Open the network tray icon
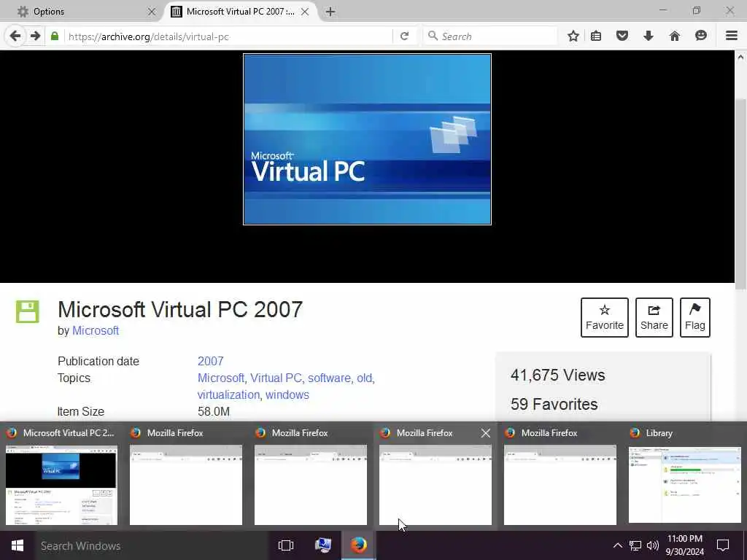Viewport: 747px width, 560px height. (x=635, y=545)
